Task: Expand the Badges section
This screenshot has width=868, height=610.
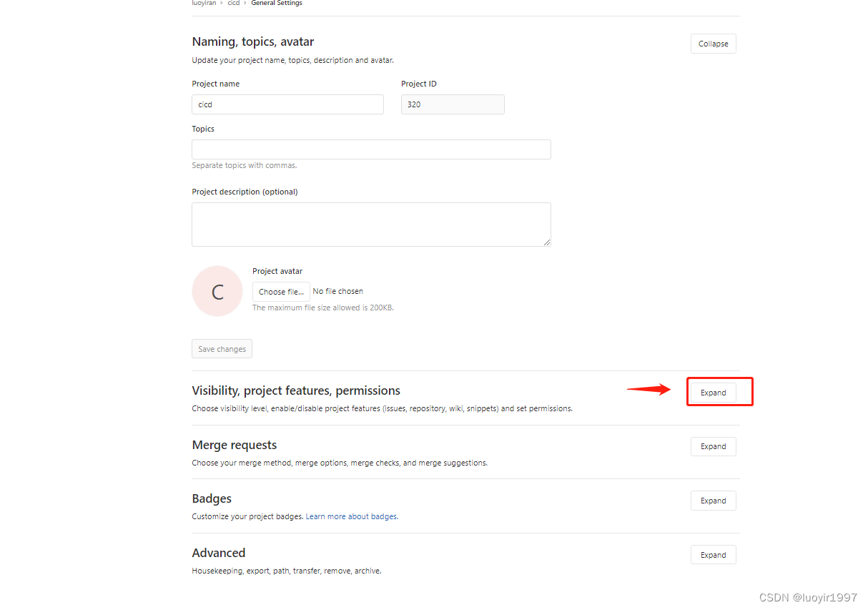Action: click(713, 501)
